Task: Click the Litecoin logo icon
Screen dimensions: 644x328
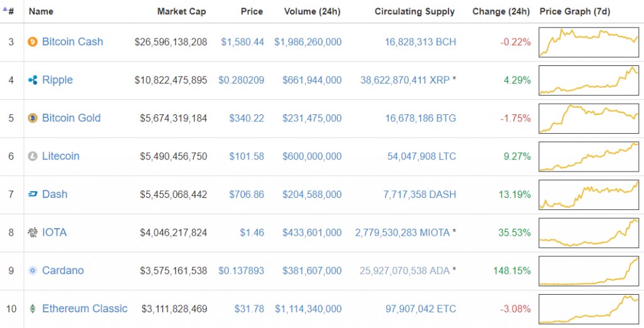Action: point(33,156)
